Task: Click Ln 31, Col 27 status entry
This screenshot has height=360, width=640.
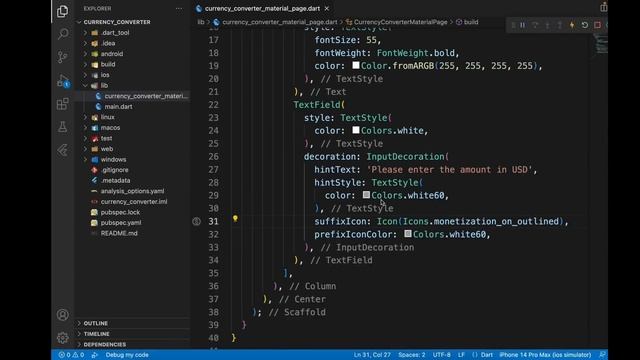Action: pos(372,355)
